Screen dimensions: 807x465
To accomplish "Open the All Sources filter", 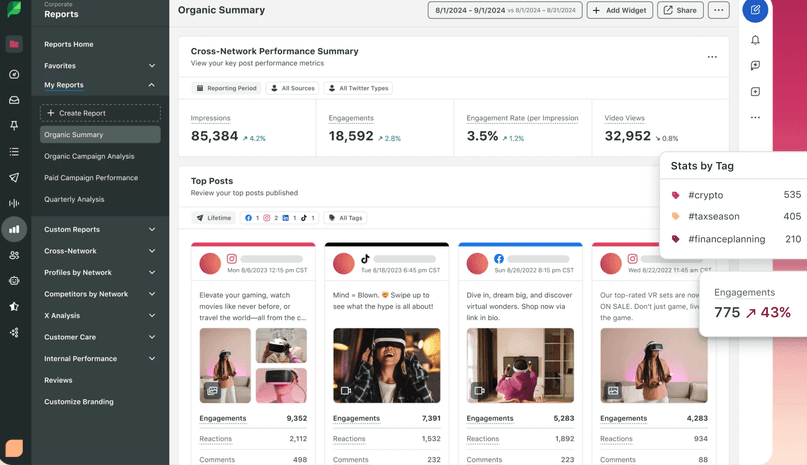I will 292,88.
